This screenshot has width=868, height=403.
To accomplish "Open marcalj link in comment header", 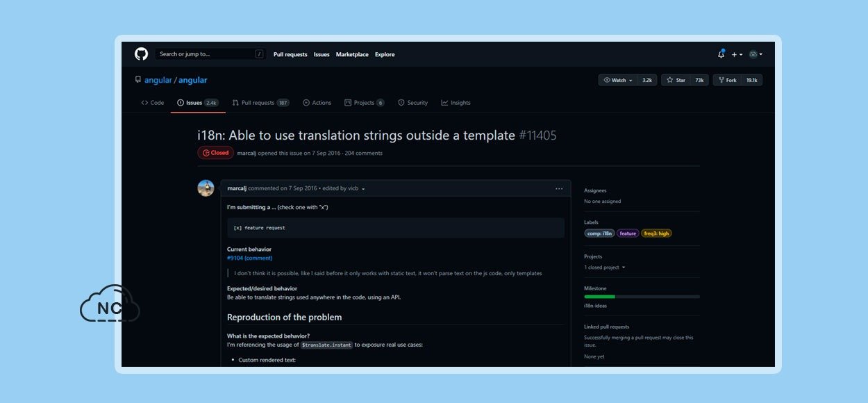I will [237, 188].
